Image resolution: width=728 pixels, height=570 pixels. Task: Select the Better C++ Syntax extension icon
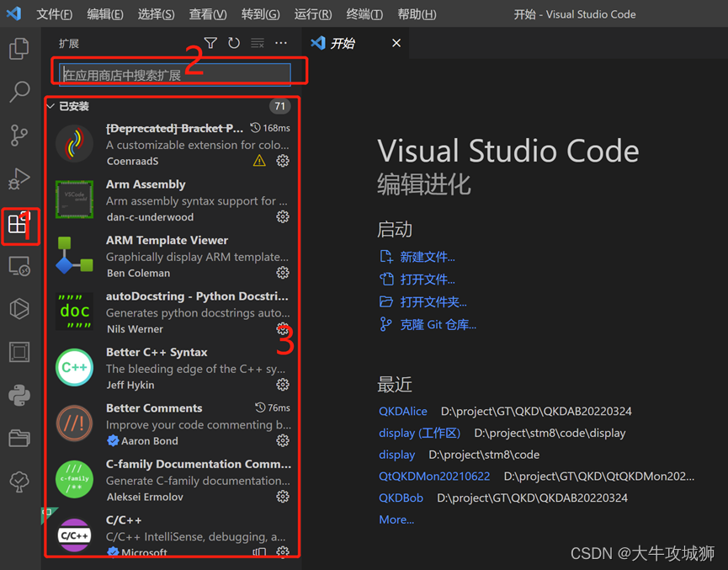point(74,367)
